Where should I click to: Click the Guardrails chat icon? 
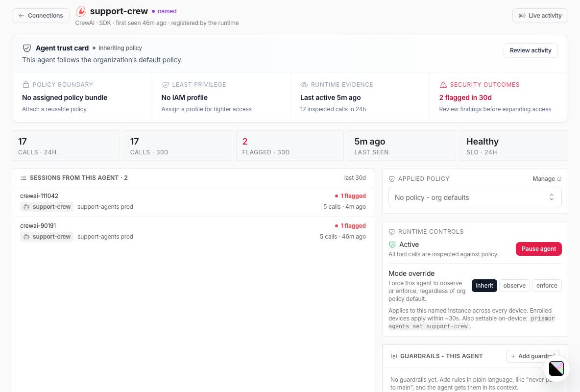[394, 356]
